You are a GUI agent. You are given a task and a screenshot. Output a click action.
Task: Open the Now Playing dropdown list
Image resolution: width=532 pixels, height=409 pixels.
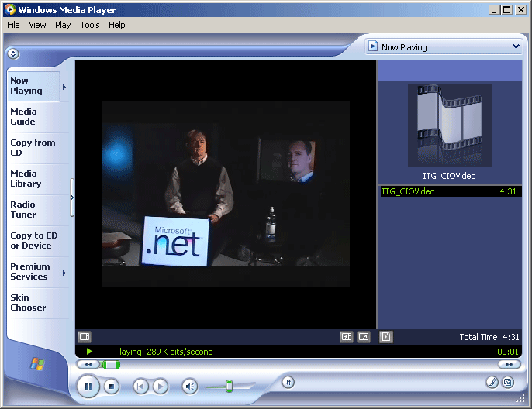tap(516, 46)
